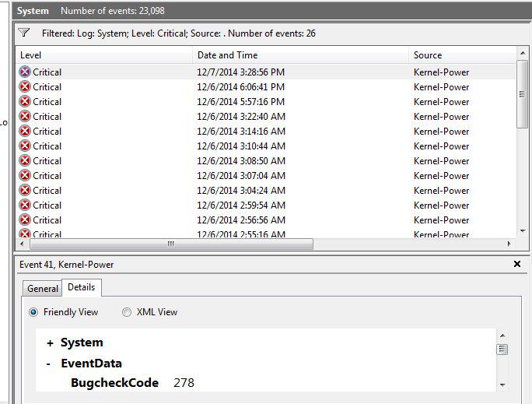The height and width of the screenshot is (404, 532).
Task: Select the XML View radio button
Action: pos(127,312)
